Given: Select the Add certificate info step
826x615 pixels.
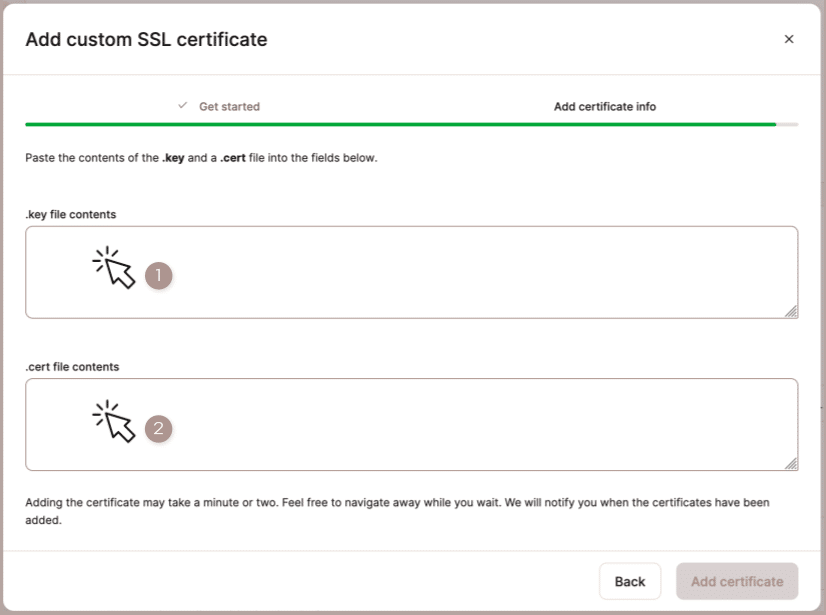Looking at the screenshot, I should pyautogui.click(x=604, y=105).
